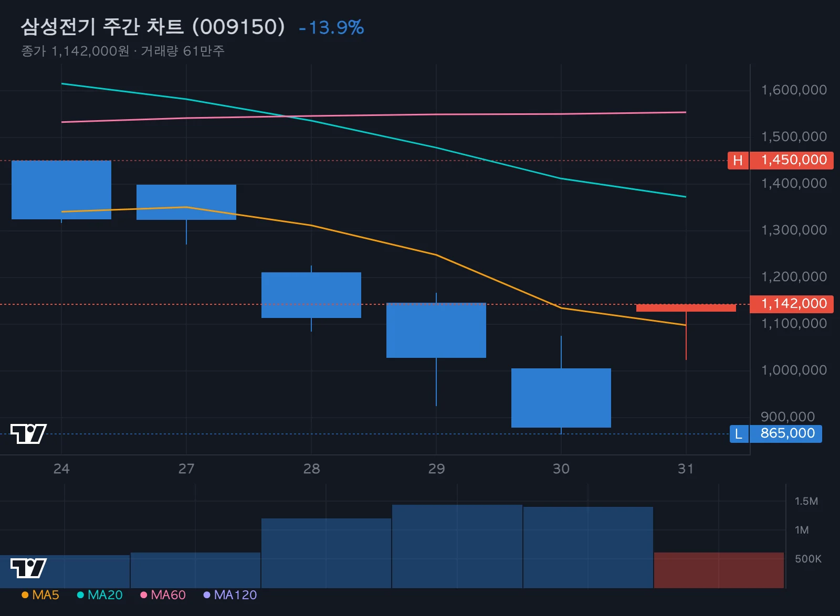
Task: Click the 1M volume axis label
Action: pos(802,530)
